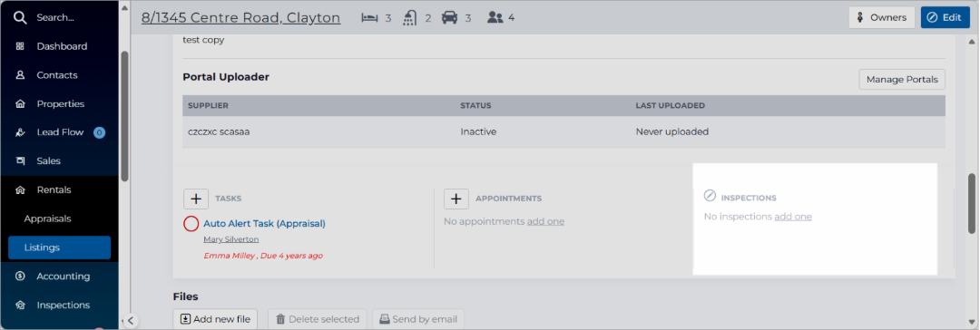Click the sidebar vertical scrollbar
Image resolution: width=980 pixels, height=330 pixels.
pos(124,117)
